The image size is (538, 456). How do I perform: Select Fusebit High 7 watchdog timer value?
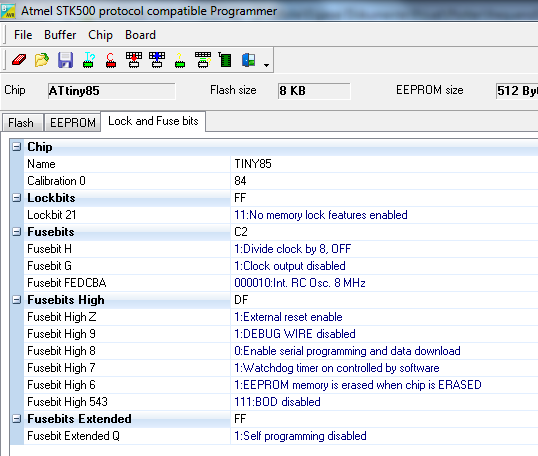pyautogui.click(x=337, y=368)
